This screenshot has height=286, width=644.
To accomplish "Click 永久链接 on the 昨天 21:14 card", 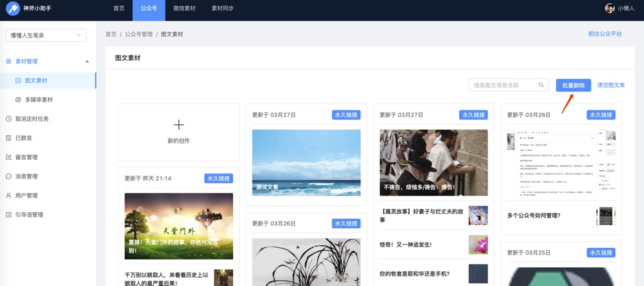I will pyautogui.click(x=219, y=178).
